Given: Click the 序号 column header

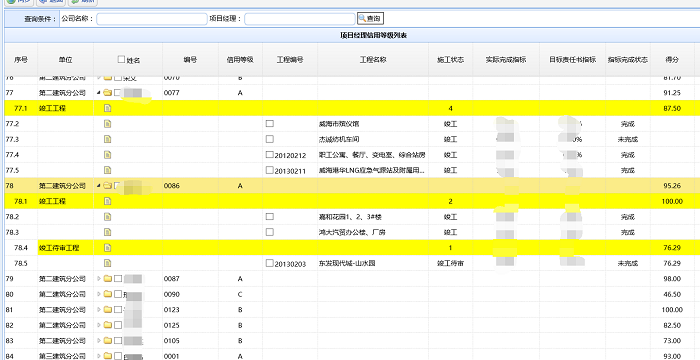Looking at the screenshot, I should tap(21, 59).
